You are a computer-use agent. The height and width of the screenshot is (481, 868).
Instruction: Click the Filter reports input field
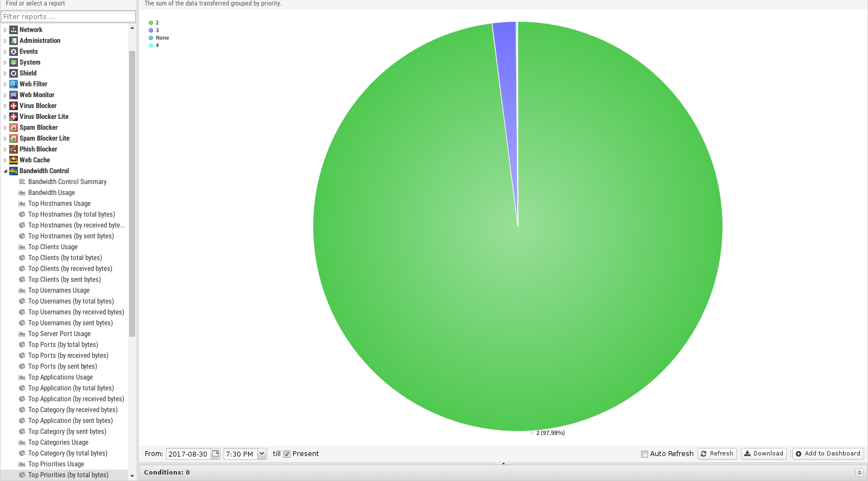(68, 16)
